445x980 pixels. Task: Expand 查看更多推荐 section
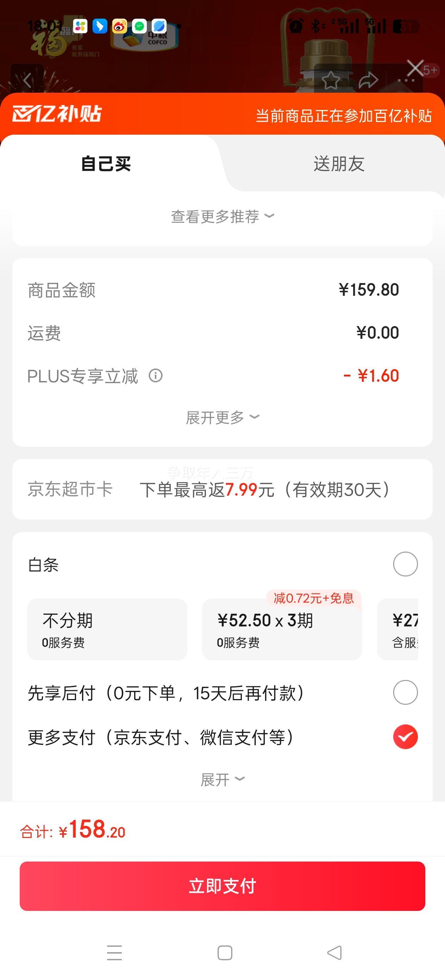coord(222,216)
